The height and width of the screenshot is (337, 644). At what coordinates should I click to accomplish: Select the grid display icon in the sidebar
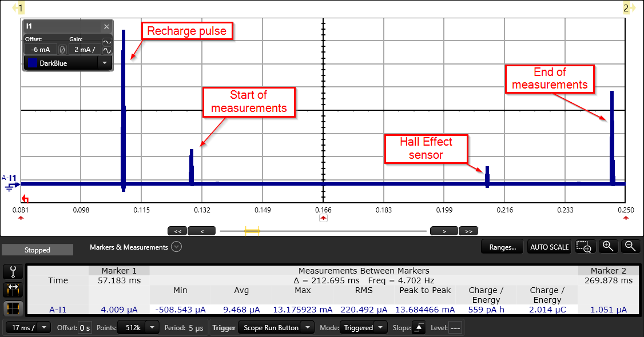(13, 307)
